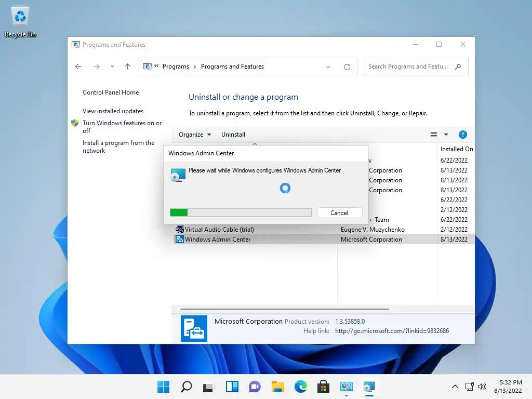Switch to Control Panel taskbar icon
Image resolution: width=532 pixels, height=399 pixels.
(x=347, y=387)
